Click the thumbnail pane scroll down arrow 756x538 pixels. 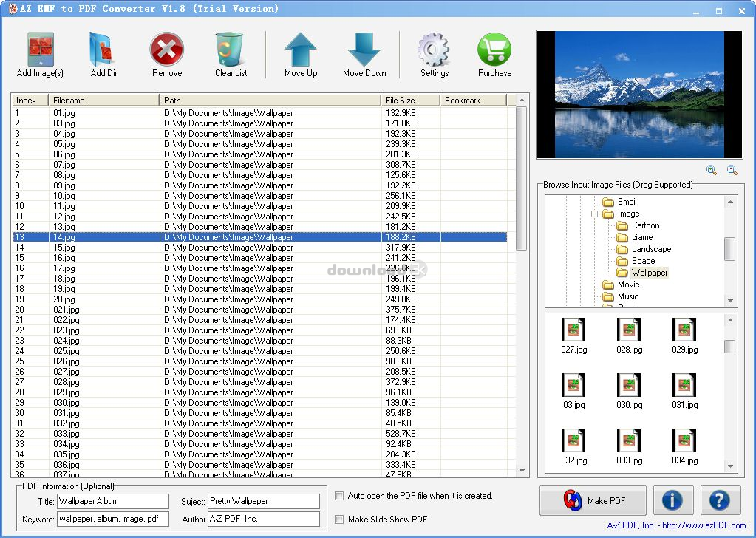click(x=730, y=466)
